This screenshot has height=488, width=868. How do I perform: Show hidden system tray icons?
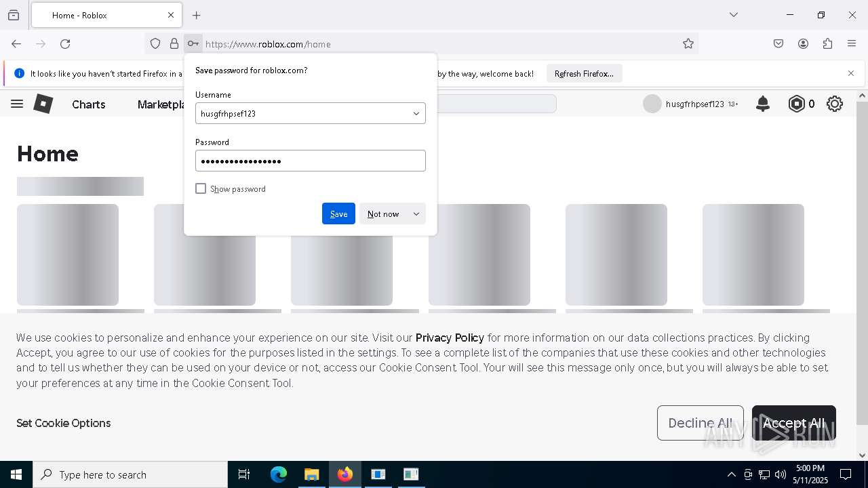click(x=731, y=474)
